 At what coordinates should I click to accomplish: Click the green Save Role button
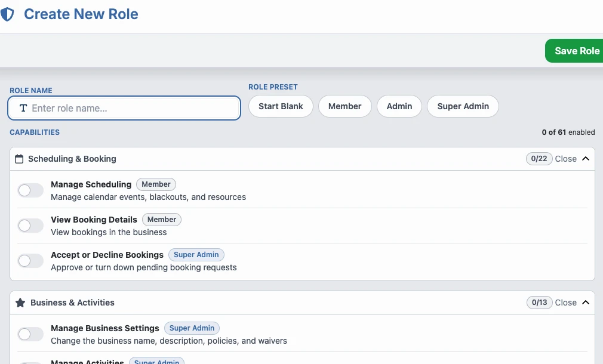point(574,51)
